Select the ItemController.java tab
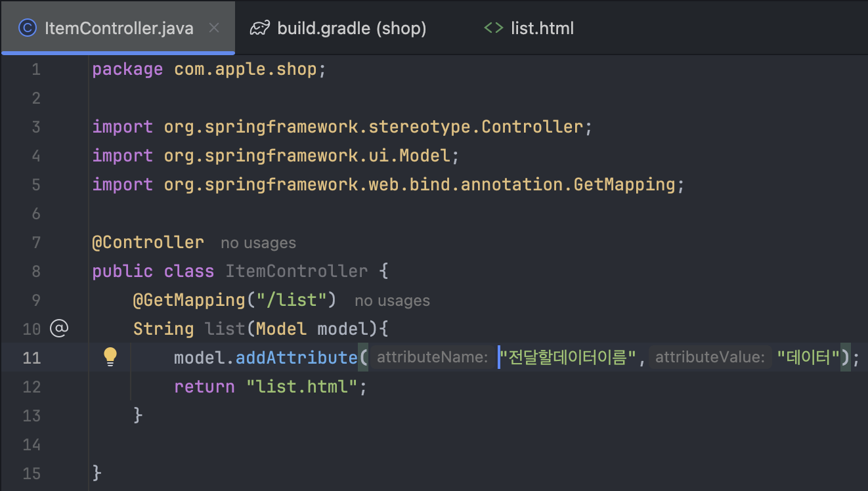This screenshot has width=868, height=491. [x=119, y=28]
